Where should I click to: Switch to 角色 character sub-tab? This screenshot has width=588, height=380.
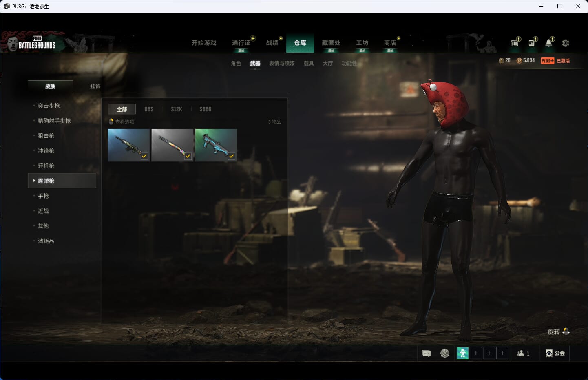[x=236, y=63]
